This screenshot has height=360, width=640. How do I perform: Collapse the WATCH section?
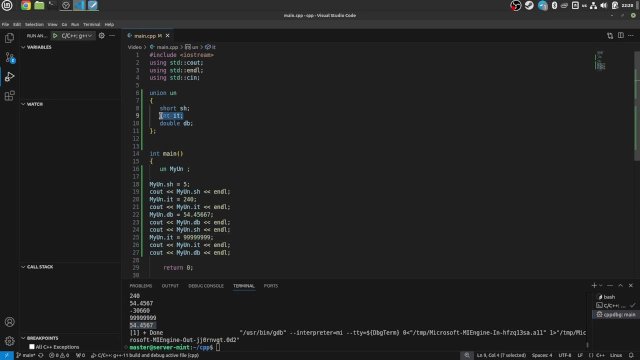[32, 104]
